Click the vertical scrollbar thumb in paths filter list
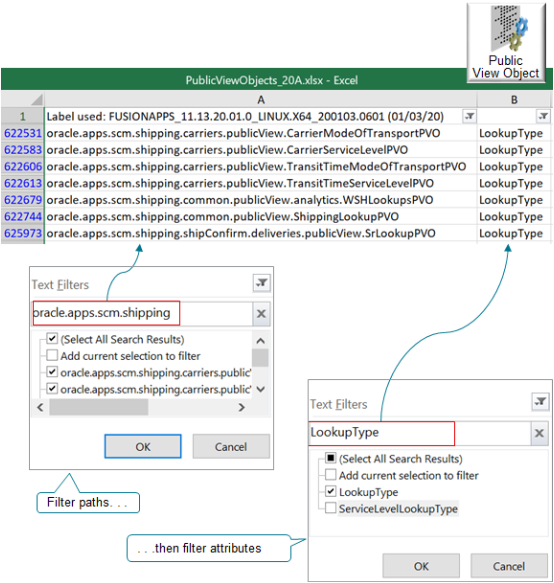This screenshot has height=583, width=554. (x=260, y=358)
